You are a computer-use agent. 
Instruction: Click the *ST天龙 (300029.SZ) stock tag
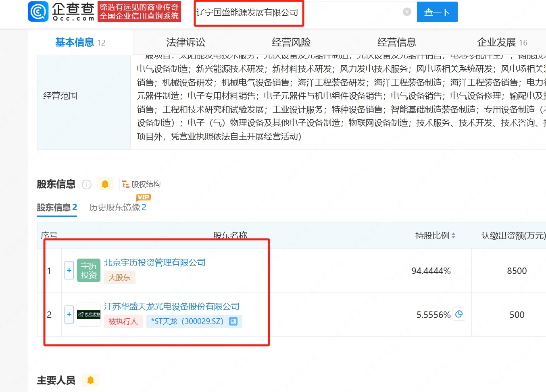click(194, 321)
